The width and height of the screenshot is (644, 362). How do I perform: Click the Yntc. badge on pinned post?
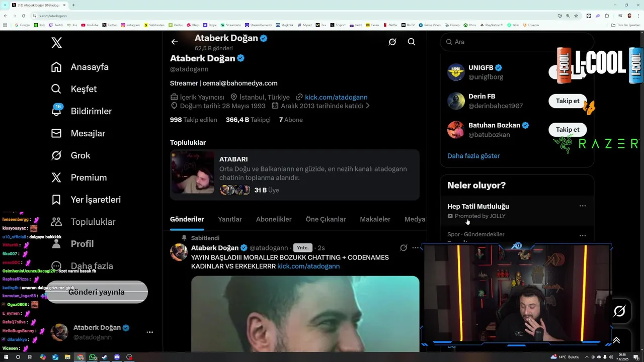302,248
